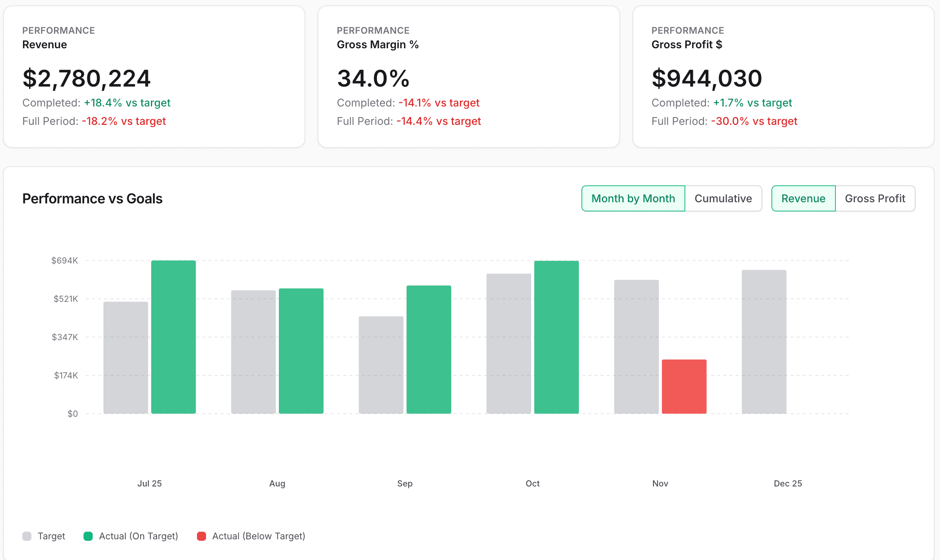Click the Sep target bar

[x=381, y=364]
